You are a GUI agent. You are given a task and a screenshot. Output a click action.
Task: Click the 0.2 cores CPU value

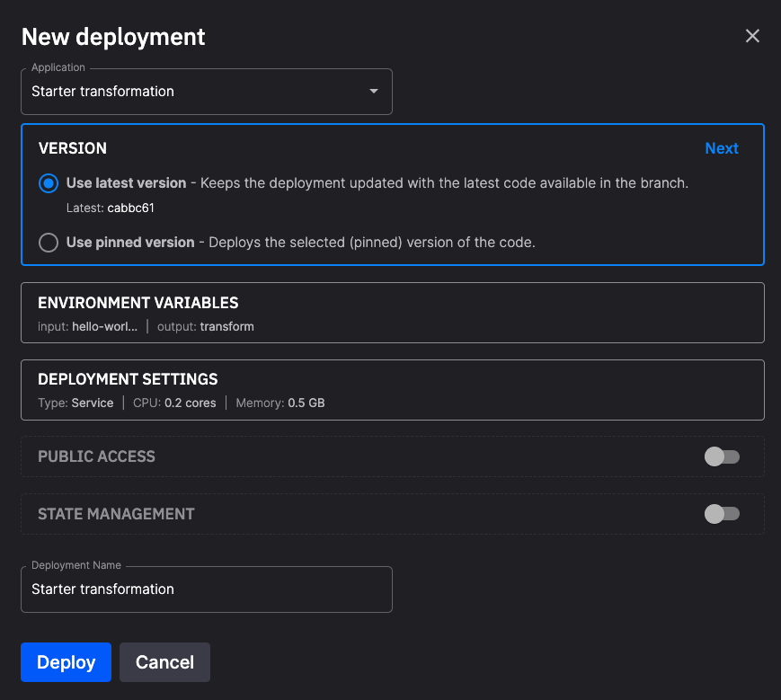pyautogui.click(x=192, y=403)
